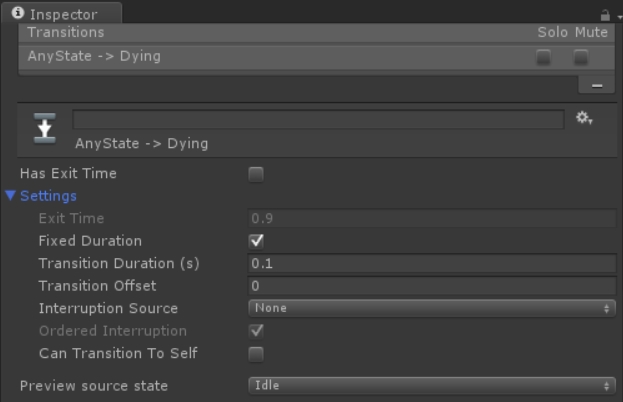The height and width of the screenshot is (402, 623).
Task: Open the Preview source state dropdown
Action: point(432,386)
